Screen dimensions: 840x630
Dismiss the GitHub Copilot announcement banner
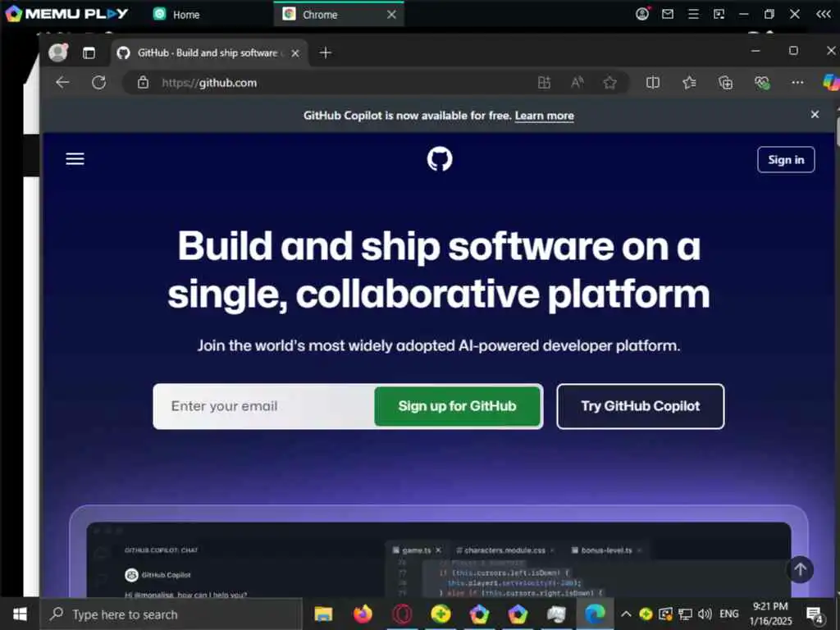(x=815, y=115)
